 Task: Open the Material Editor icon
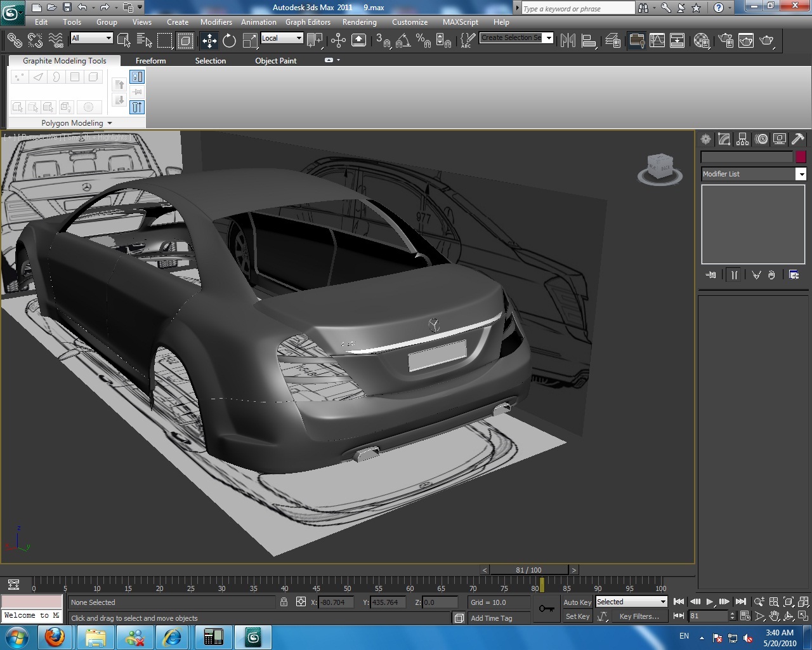pos(701,41)
